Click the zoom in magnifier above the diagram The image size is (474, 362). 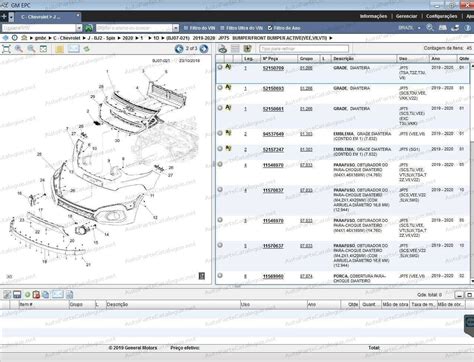click(x=19, y=49)
